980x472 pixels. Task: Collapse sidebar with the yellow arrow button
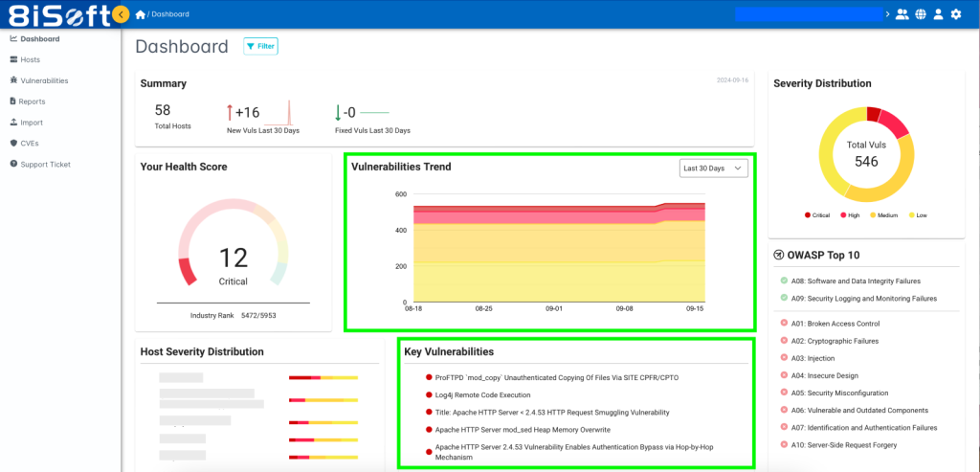point(121,14)
